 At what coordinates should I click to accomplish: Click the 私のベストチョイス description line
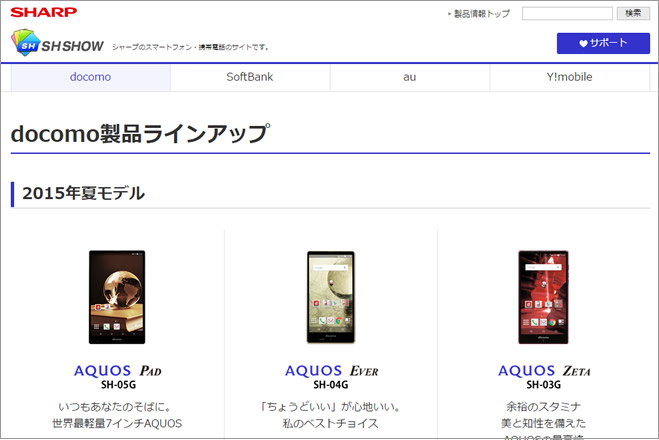click(331, 423)
